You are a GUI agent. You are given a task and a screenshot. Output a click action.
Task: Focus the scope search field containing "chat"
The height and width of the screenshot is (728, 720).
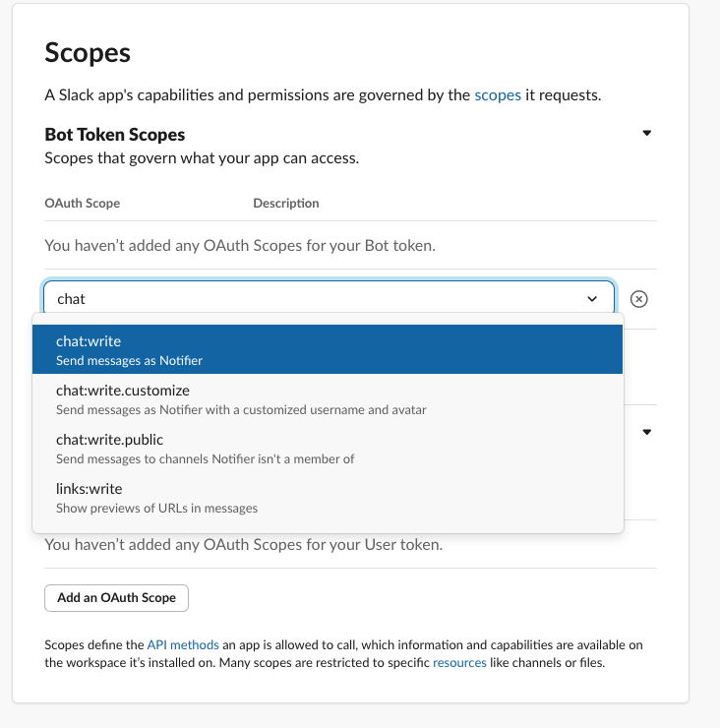[315, 299]
